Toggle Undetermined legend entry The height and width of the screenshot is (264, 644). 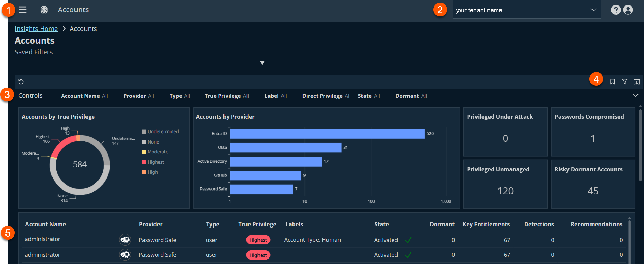click(160, 131)
